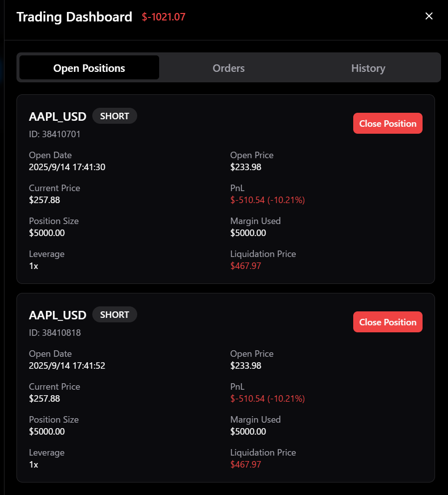Click the SHORT badge on position 38410701
This screenshot has height=495, width=448.
[115, 116]
